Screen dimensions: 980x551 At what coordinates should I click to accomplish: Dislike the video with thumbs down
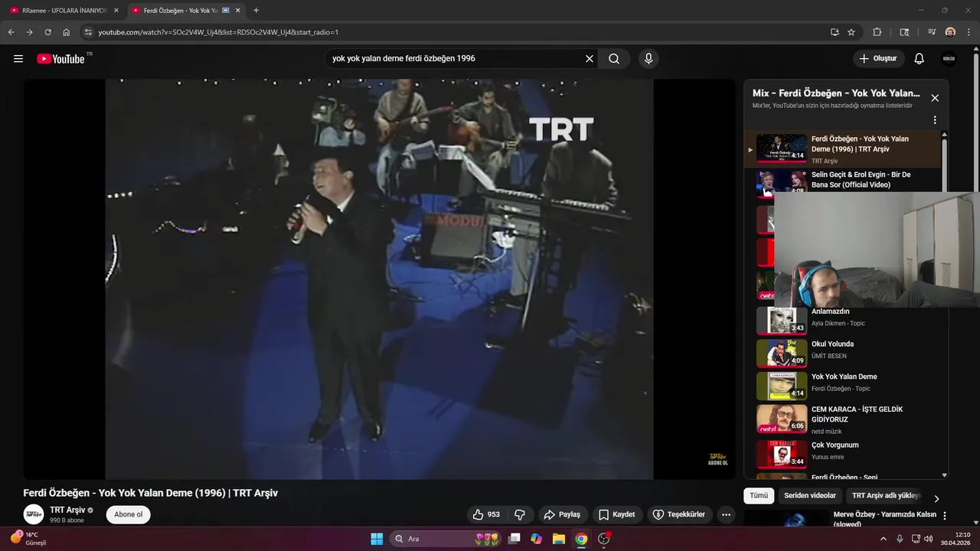[x=520, y=514]
